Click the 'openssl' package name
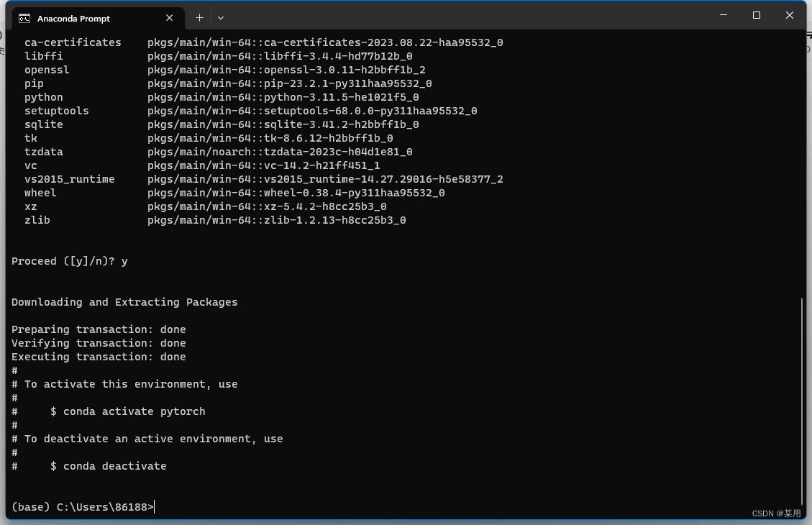 [47, 70]
